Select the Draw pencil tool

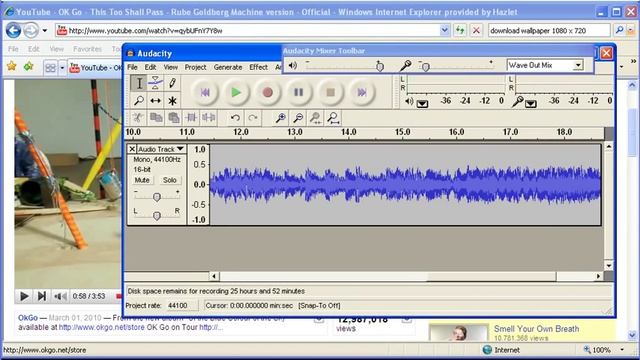(x=172, y=83)
